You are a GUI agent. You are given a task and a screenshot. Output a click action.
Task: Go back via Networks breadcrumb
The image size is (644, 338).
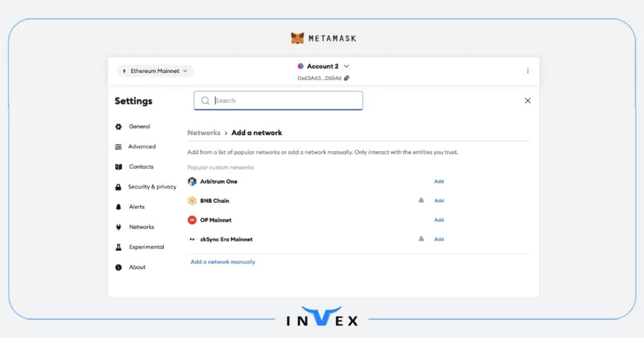pos(204,133)
